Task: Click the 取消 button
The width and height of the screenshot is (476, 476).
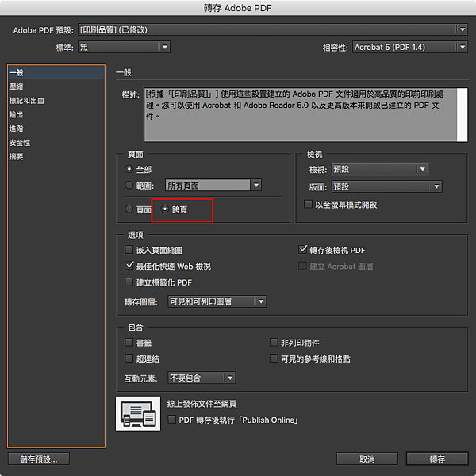Action: coord(367,459)
